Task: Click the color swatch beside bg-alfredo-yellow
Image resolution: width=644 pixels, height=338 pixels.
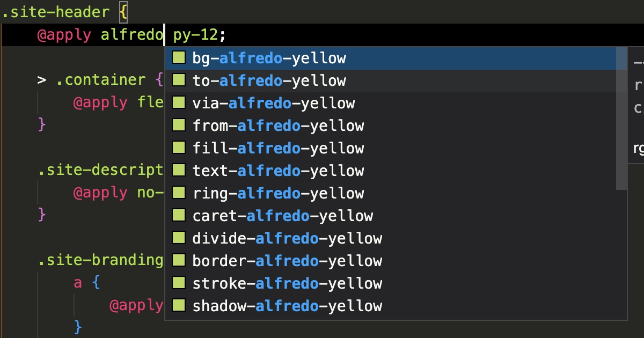Action: [179, 57]
